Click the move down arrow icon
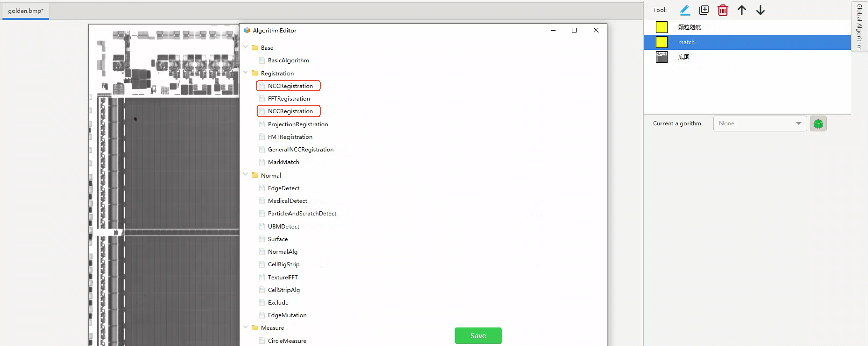The width and height of the screenshot is (868, 346). (760, 10)
